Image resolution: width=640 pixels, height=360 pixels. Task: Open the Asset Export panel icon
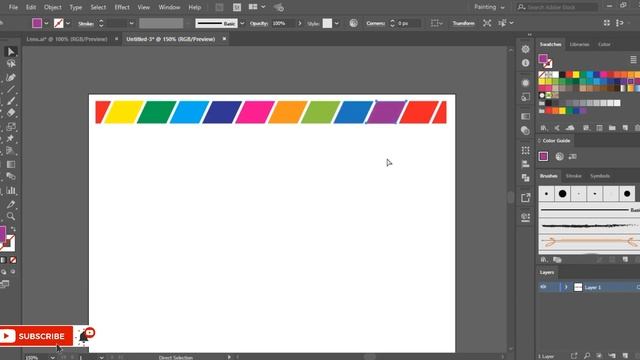coord(526,198)
